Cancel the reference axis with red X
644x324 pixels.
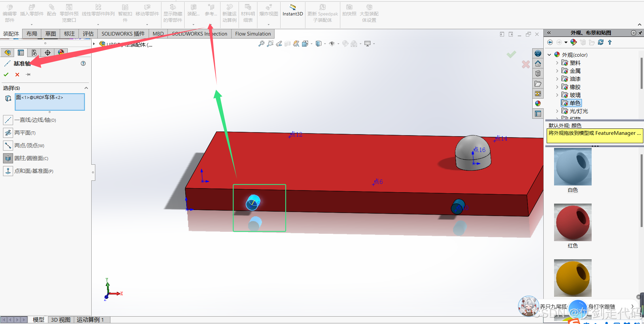coord(17,74)
